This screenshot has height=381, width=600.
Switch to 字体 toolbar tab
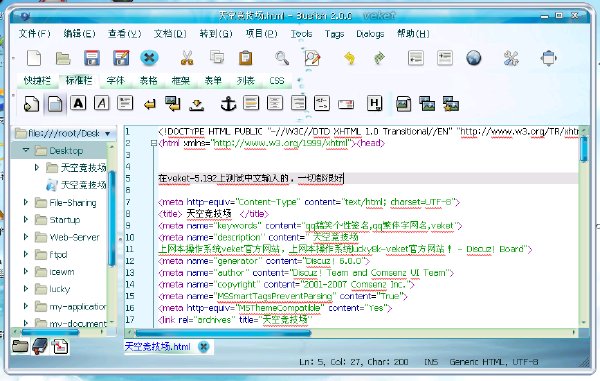pyautogui.click(x=115, y=80)
